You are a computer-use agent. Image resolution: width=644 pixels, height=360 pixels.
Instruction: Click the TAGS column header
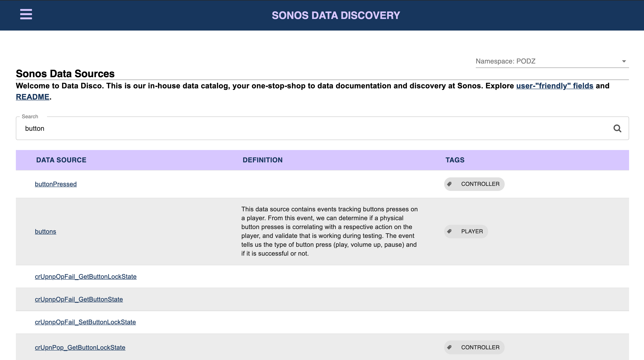[x=455, y=160]
